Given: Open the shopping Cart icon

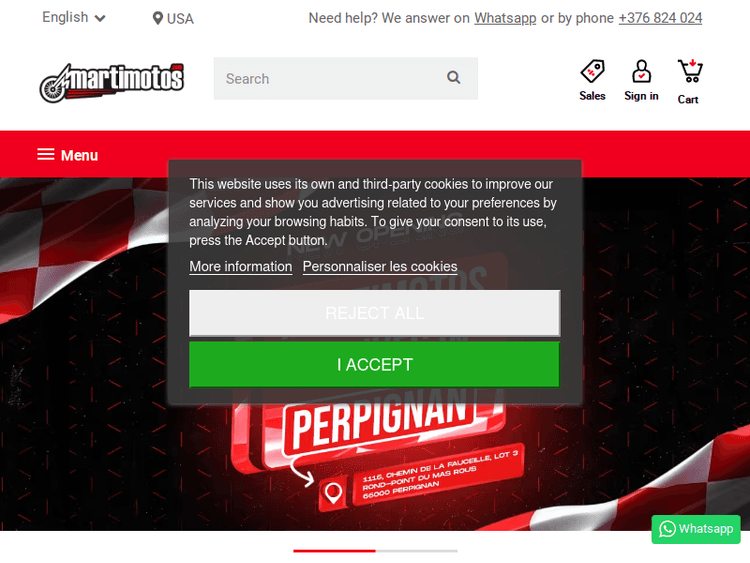Looking at the screenshot, I should [690, 71].
